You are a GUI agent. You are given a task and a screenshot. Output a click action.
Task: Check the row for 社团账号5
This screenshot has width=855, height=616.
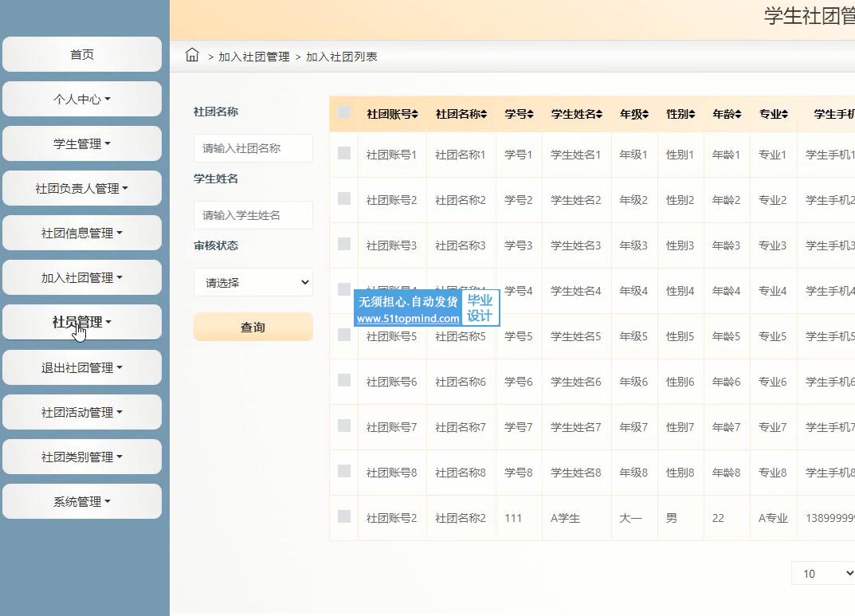(344, 335)
